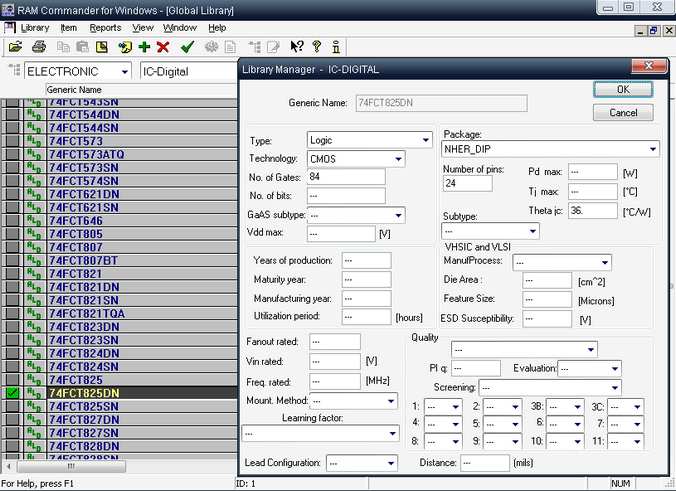This screenshot has height=491, width=676.
Task: Open the Library menu
Action: pos(34,28)
